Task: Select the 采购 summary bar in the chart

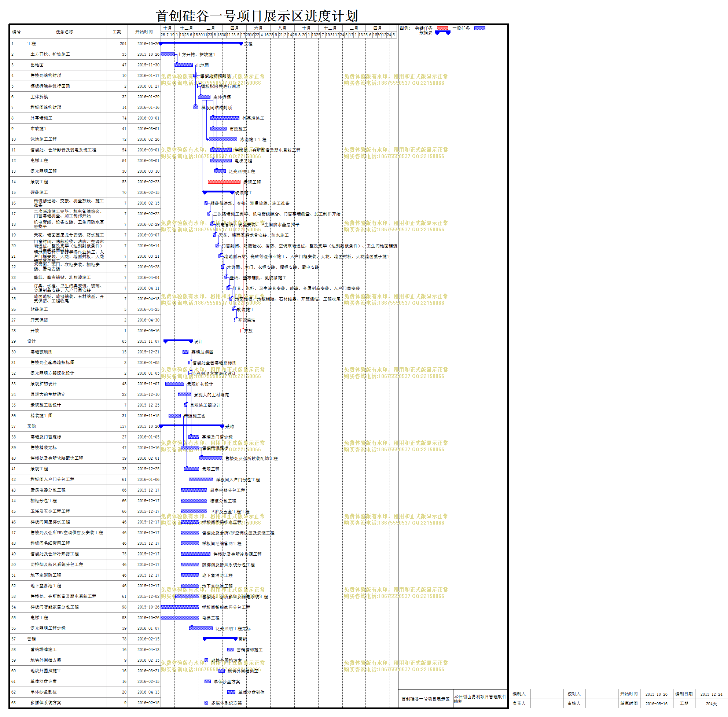Action: pos(192,426)
